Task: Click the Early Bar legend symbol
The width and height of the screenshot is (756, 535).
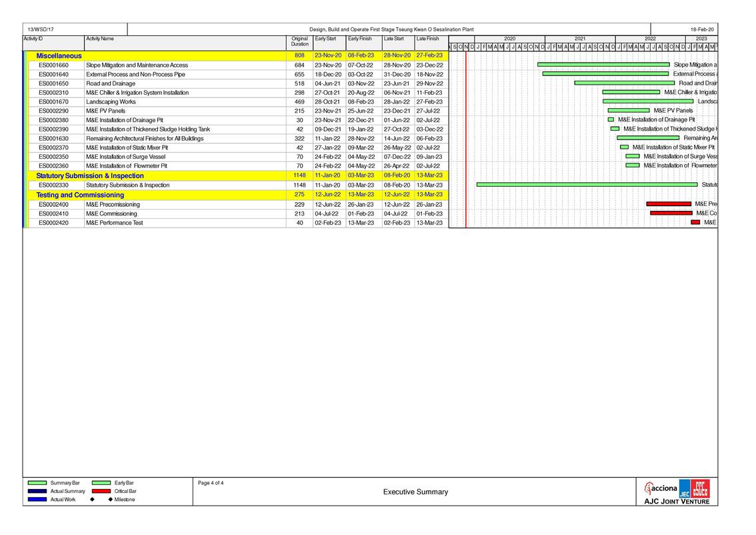Action: coord(101,482)
